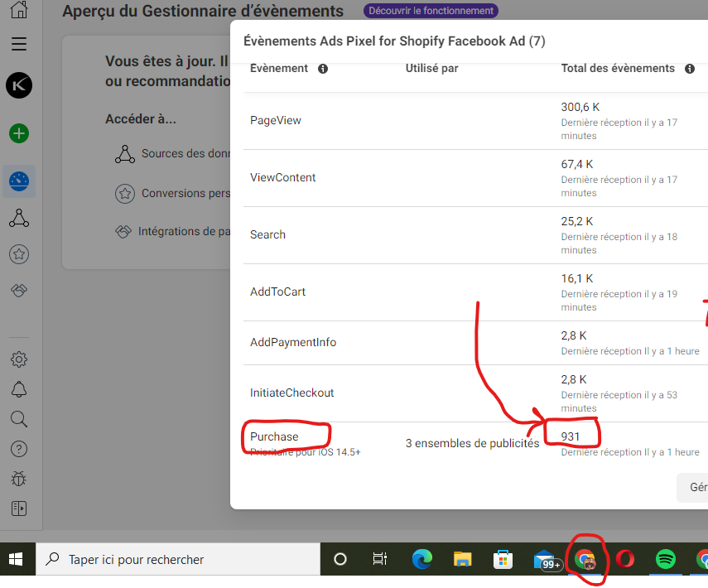
Task: Open the Windows Start menu
Action: coord(17,560)
